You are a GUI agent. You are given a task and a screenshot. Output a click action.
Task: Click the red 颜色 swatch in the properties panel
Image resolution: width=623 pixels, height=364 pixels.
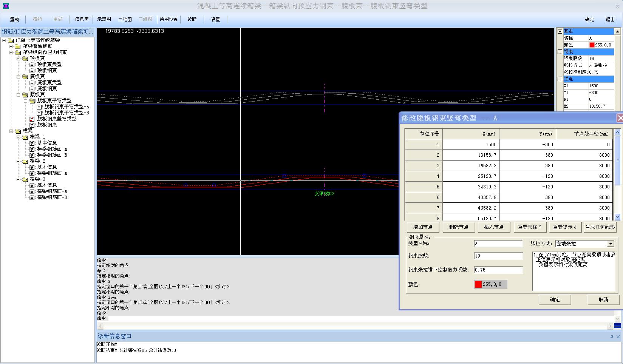click(592, 45)
